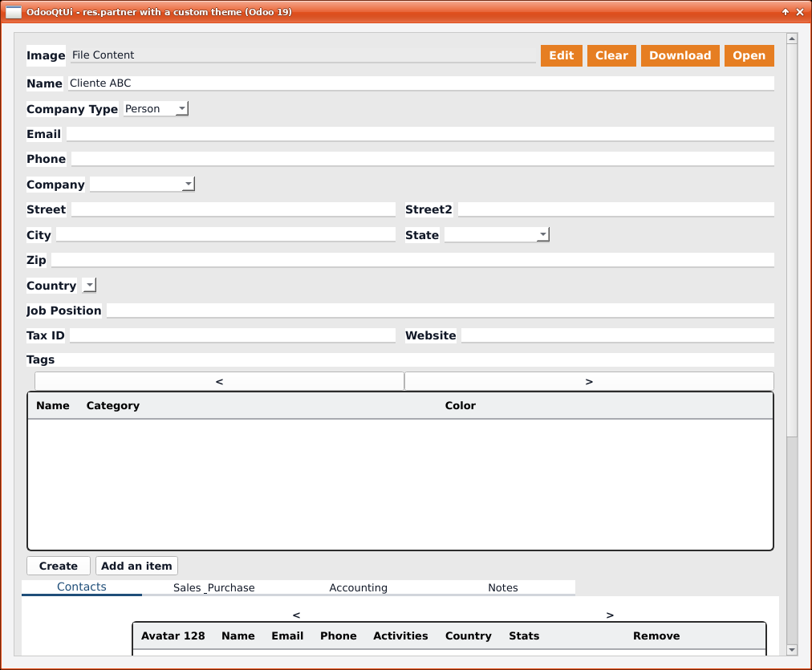Switch to the Contacts tab
The height and width of the screenshot is (670, 812).
(x=82, y=587)
